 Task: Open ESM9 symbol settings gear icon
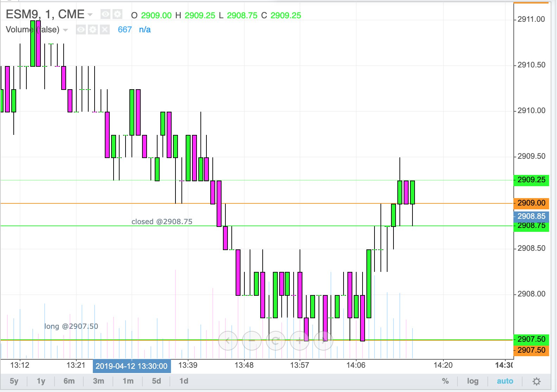coord(117,14)
